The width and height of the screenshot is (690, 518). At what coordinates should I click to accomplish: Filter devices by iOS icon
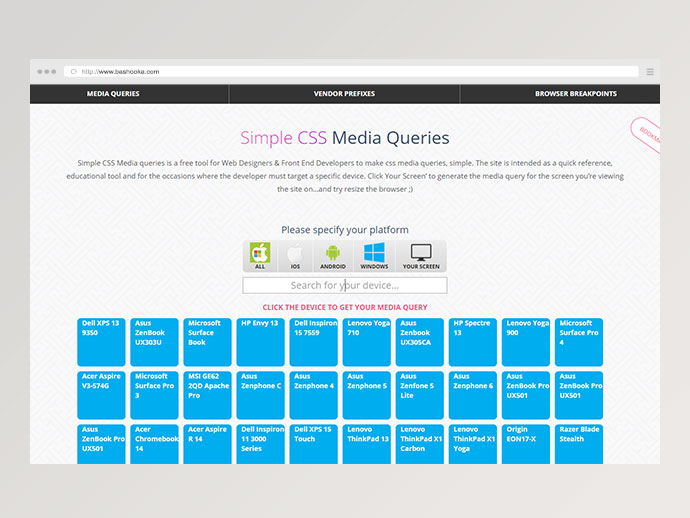295,256
